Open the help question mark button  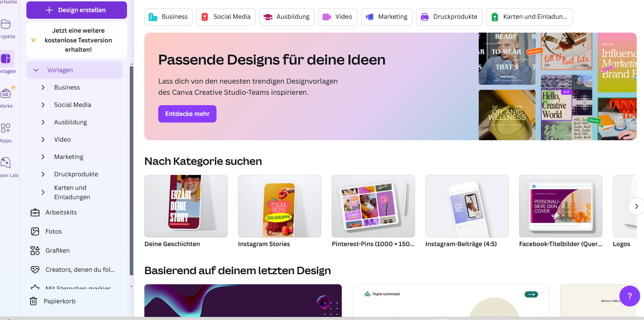(x=630, y=296)
